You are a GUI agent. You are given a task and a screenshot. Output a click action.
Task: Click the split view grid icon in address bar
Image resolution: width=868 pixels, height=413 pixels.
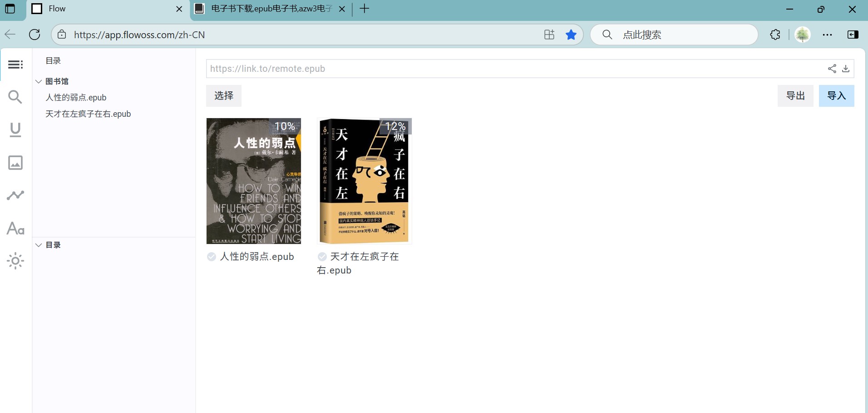549,35
